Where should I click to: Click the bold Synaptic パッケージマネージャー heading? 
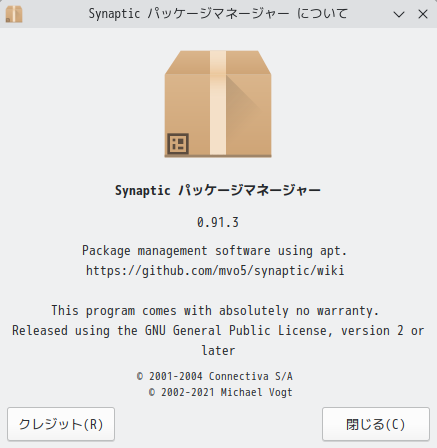pos(218,190)
